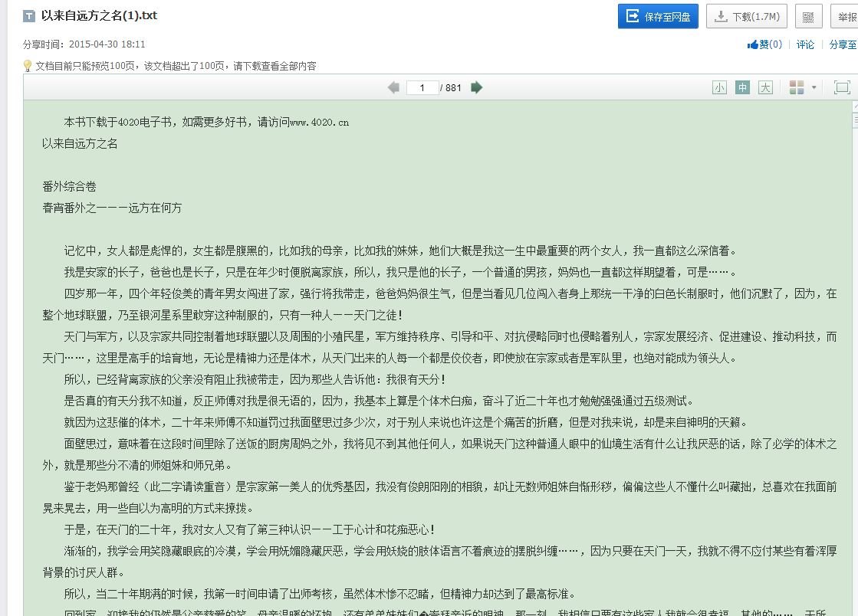Image resolution: width=858 pixels, height=616 pixels.
Task: Switch font size to 大 (large)
Action: pyautogui.click(x=765, y=87)
